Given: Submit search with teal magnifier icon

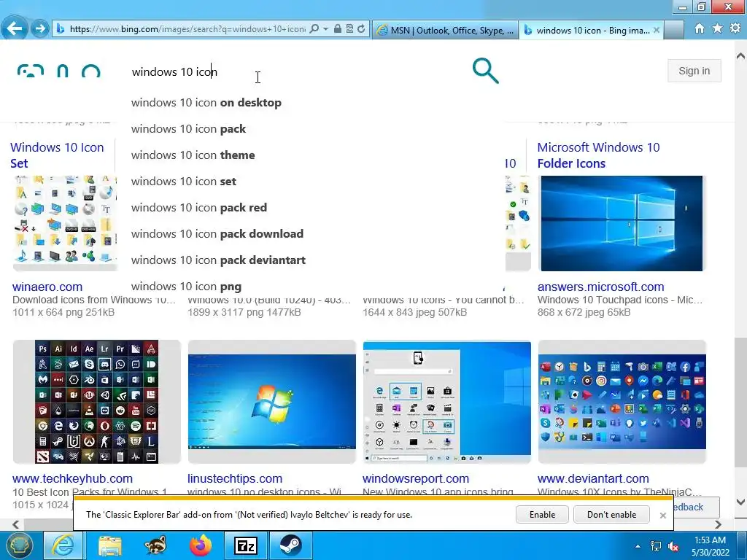Looking at the screenshot, I should pos(485,71).
